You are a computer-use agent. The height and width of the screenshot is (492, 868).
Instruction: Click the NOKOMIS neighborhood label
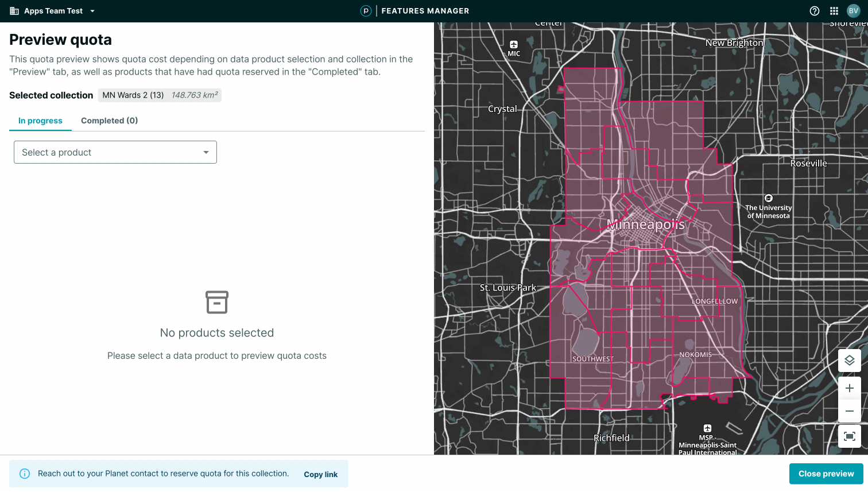[696, 355]
